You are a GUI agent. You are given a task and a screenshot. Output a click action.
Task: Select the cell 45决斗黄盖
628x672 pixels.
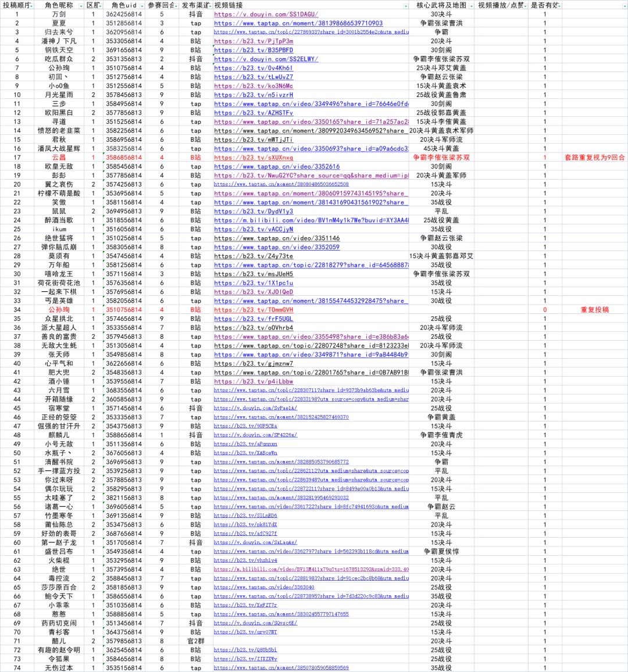(441, 149)
